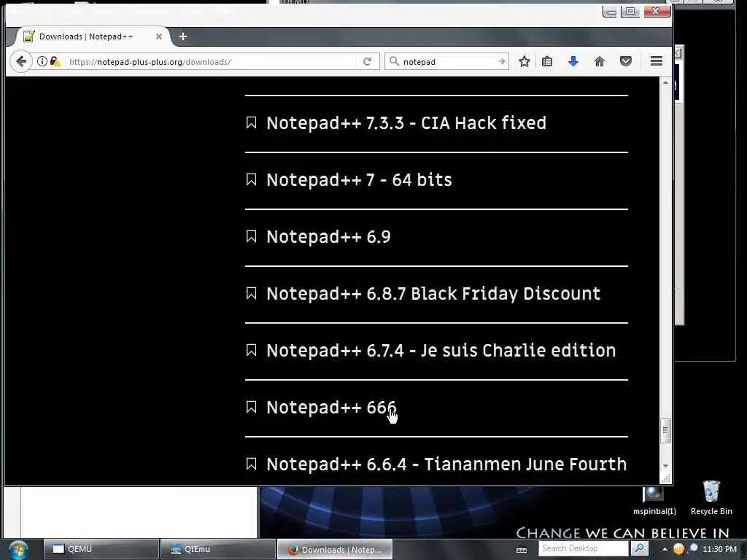Image resolution: width=747 pixels, height=560 pixels.
Task: Open the downloads arrow panel
Action: 573,61
